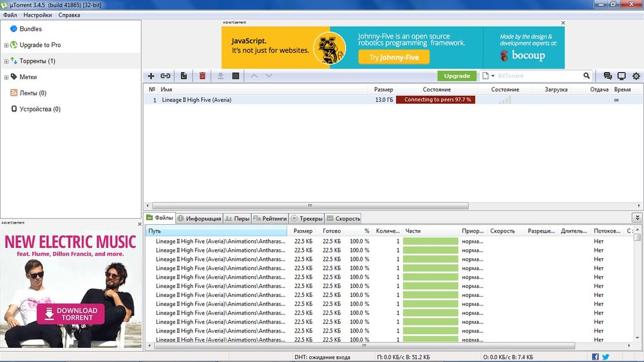Screen dimensions: 644x362
Task: Switch to the Трекеры tab
Action: 307,218
